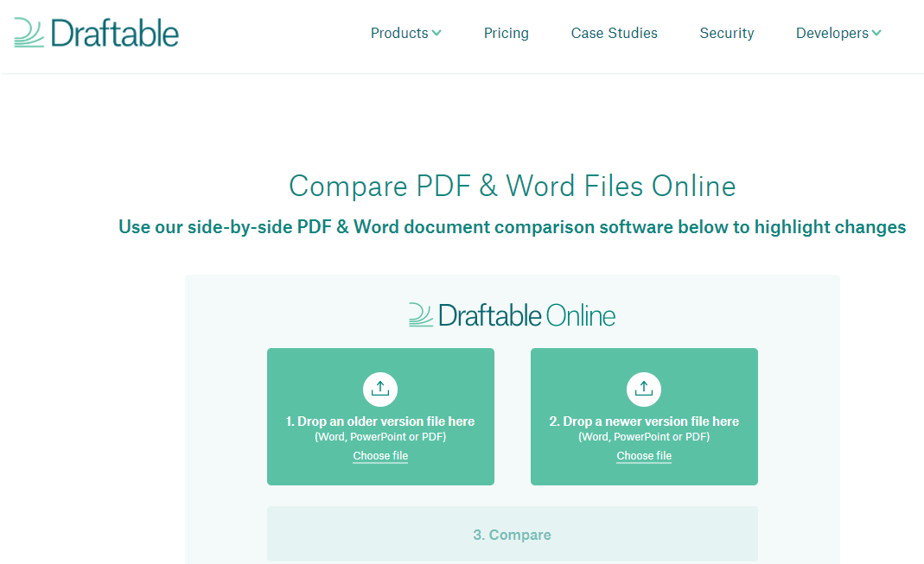
Task: Click the 'Compare PDF & Word Files Online' heading
Action: 512,187
